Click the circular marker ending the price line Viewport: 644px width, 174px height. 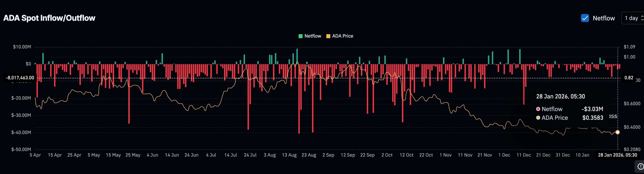[x=618, y=132]
